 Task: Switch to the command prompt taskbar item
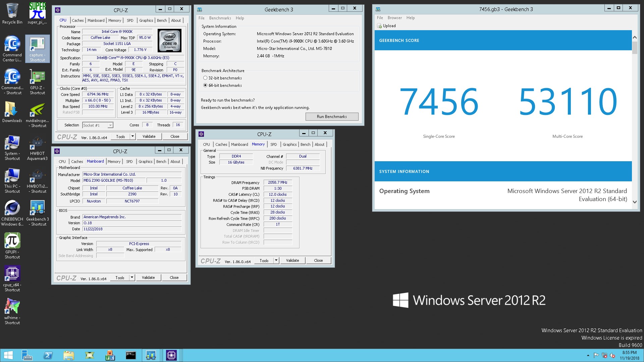(130, 355)
